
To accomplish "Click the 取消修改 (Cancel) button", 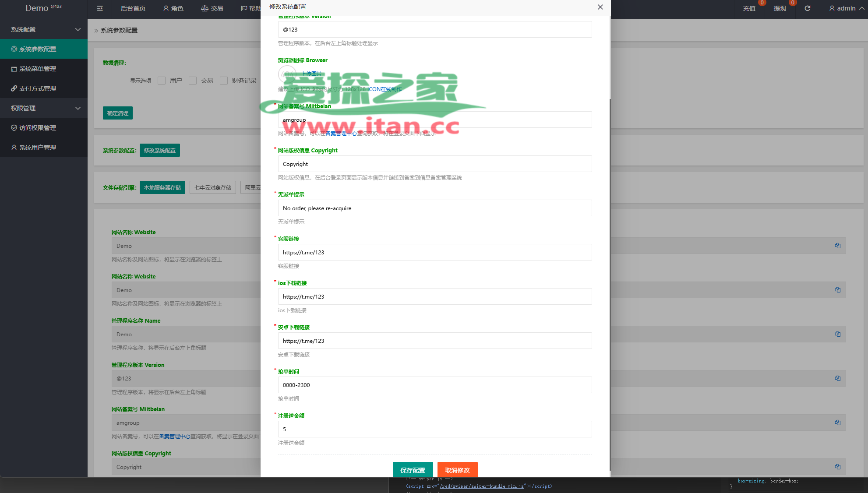I will tap(457, 470).
